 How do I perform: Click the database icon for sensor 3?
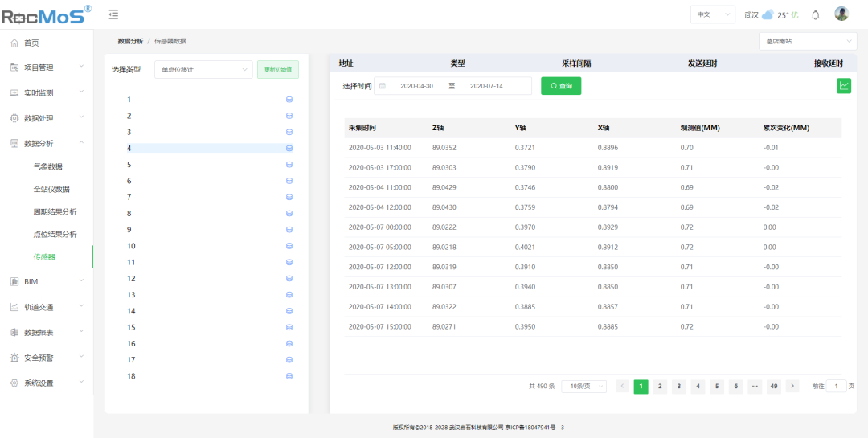click(289, 133)
